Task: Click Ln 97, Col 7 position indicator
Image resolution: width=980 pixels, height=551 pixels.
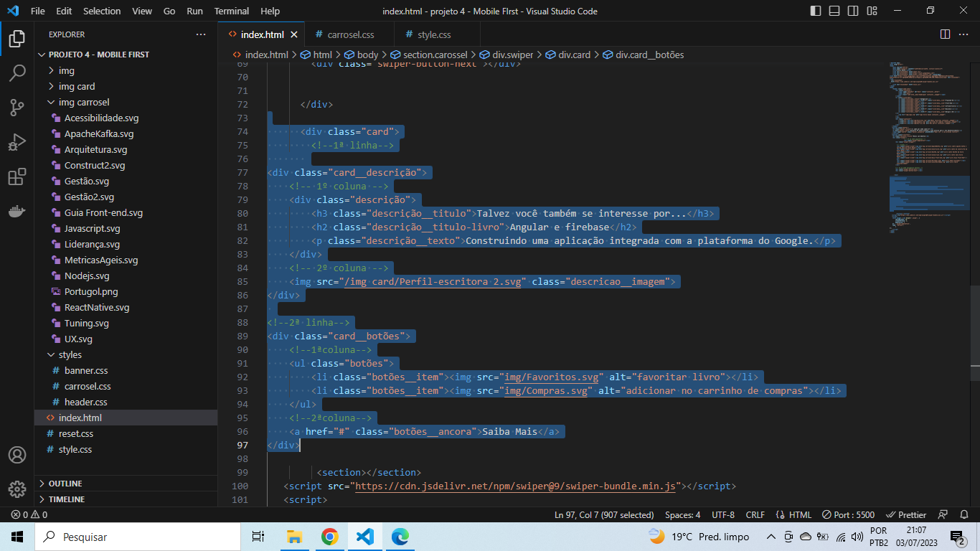Action: pyautogui.click(x=604, y=514)
